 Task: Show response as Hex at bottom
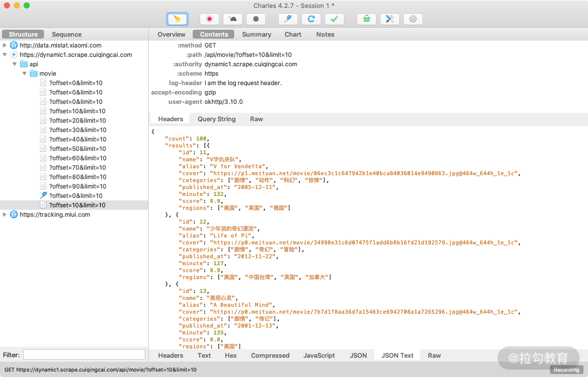[x=231, y=356]
